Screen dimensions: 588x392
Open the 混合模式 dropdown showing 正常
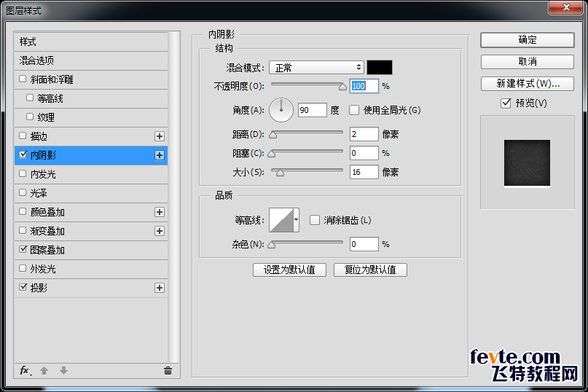click(316, 68)
